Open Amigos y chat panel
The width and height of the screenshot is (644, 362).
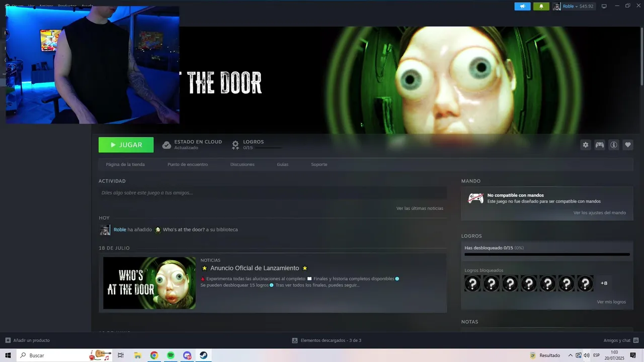[x=617, y=340]
